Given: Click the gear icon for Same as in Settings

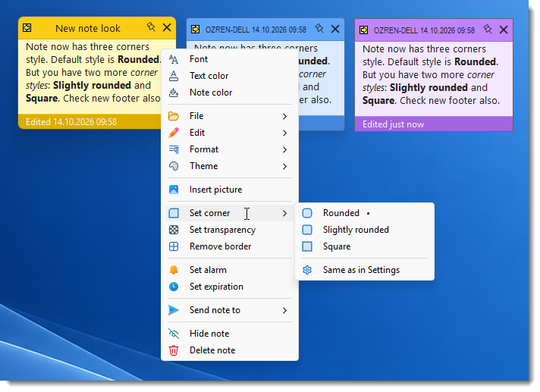Looking at the screenshot, I should tap(307, 270).
